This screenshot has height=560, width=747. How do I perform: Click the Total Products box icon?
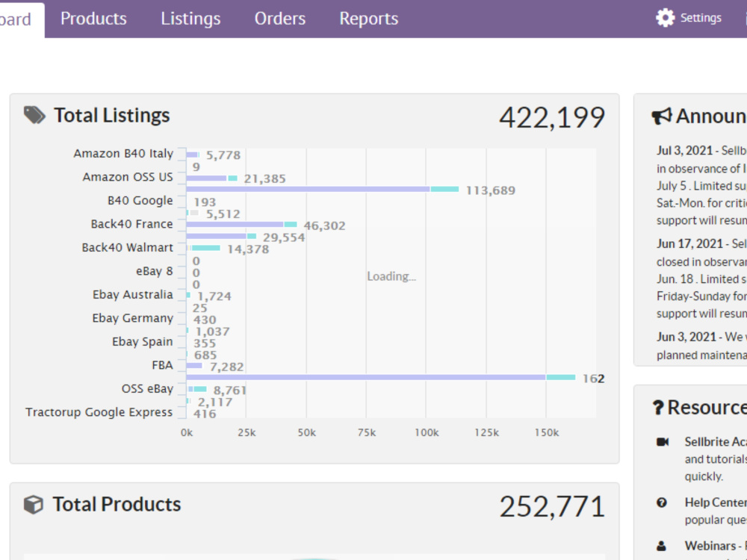pos(34,505)
